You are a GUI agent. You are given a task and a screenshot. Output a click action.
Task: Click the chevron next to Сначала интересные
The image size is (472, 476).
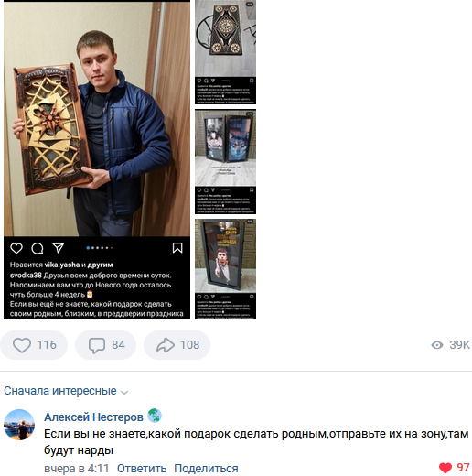[124, 392]
